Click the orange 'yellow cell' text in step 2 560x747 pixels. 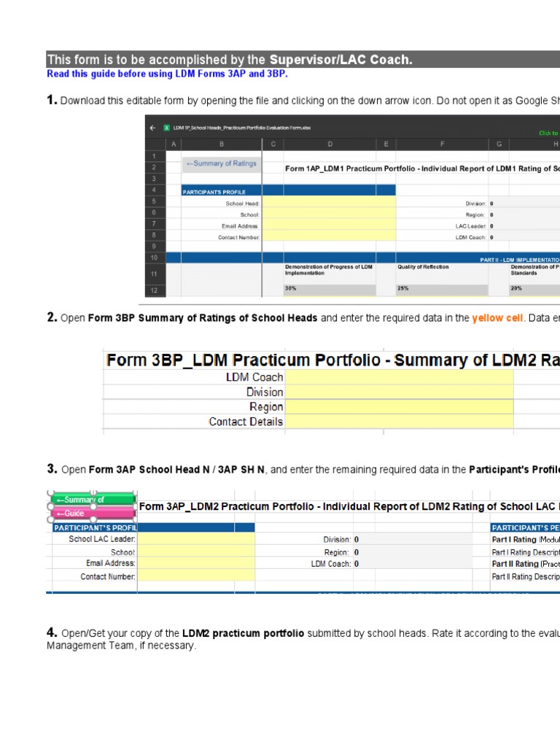(497, 318)
